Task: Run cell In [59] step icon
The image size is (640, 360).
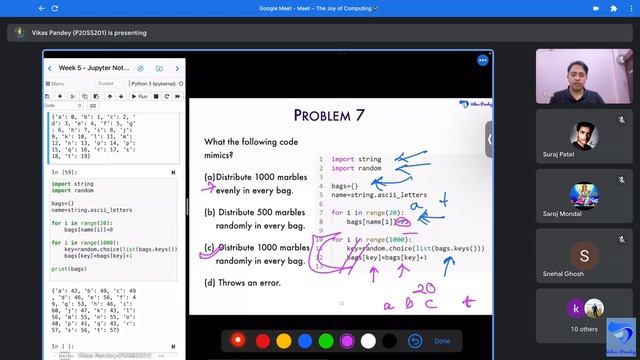Action: 173,173
